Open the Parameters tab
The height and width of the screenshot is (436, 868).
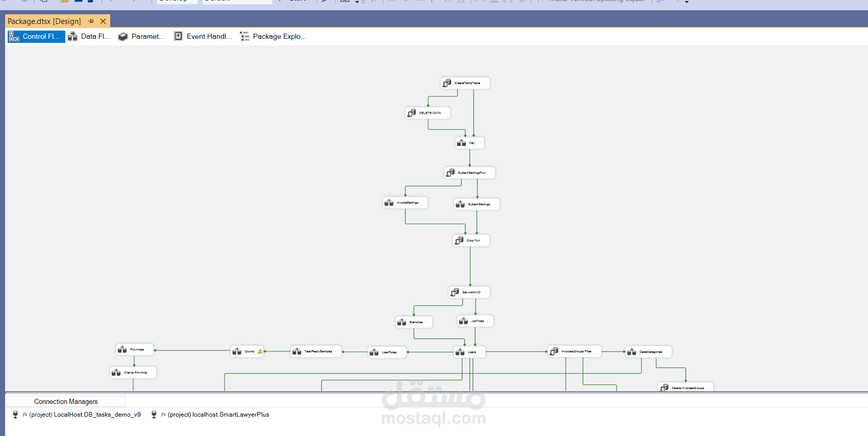(141, 37)
